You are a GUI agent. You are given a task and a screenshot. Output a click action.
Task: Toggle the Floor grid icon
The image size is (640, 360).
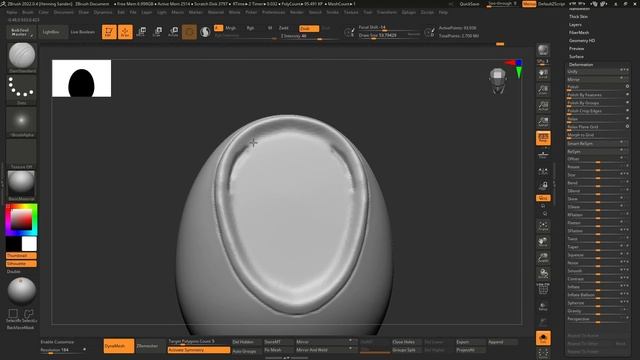[543, 155]
